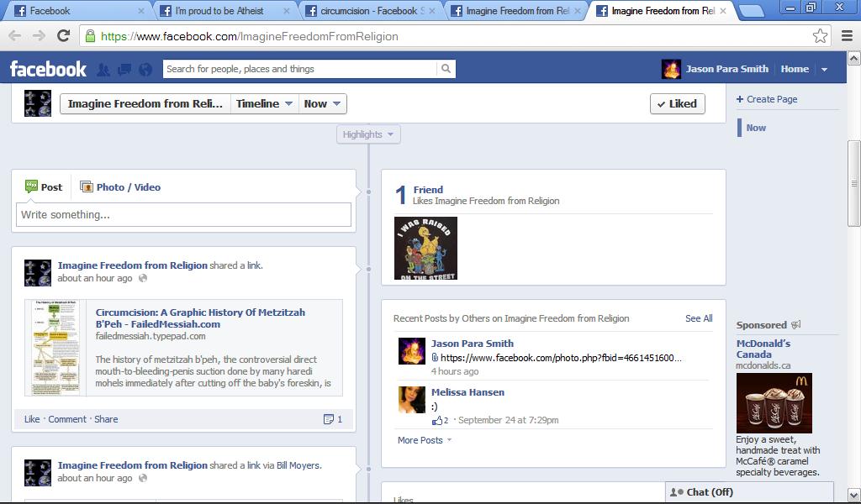Click the comment count icon on Circumcision post

(329, 419)
